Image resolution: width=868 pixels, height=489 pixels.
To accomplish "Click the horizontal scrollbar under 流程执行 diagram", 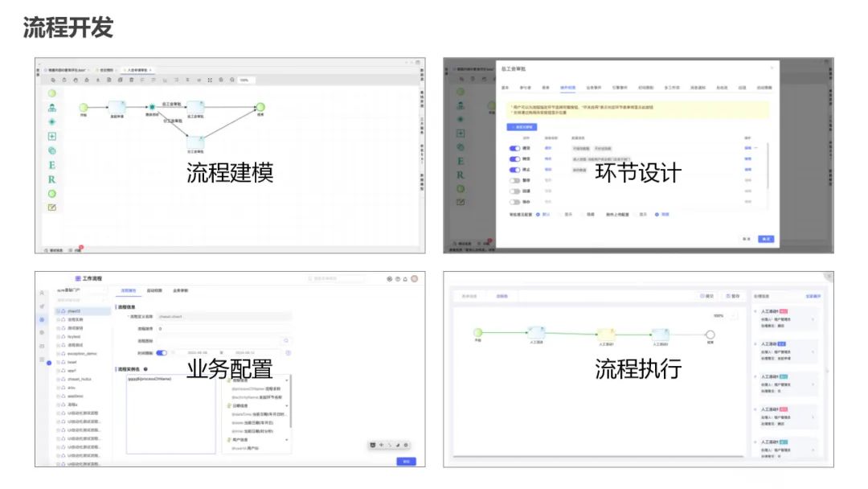I will (599, 456).
